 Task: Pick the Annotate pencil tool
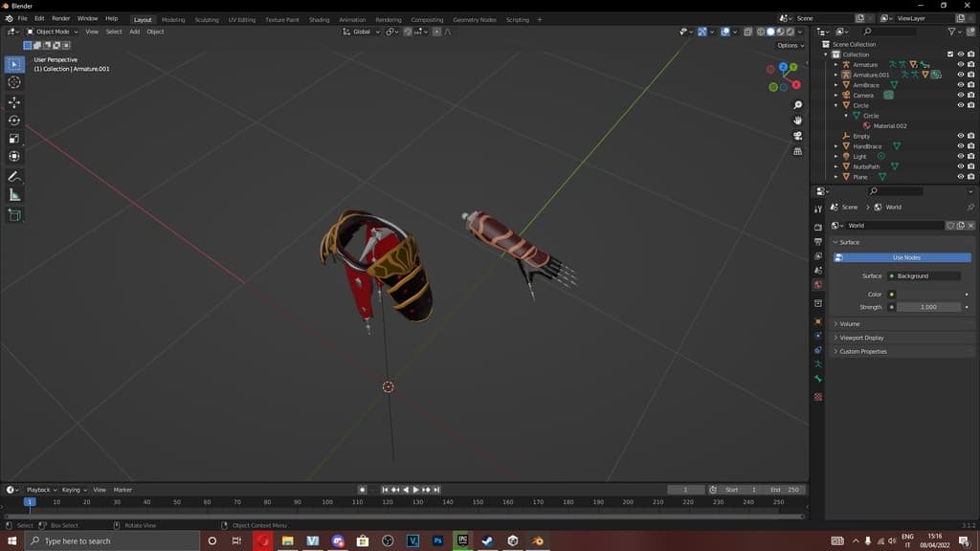14,177
